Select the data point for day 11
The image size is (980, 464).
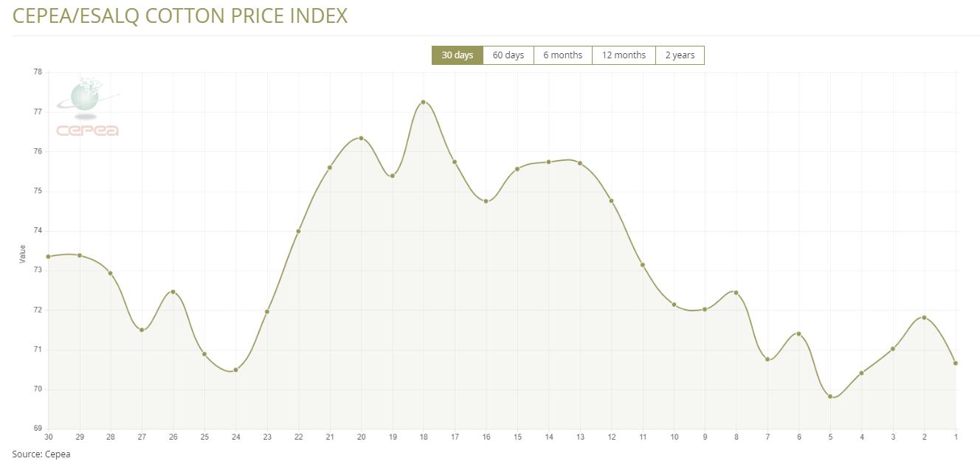[643, 265]
